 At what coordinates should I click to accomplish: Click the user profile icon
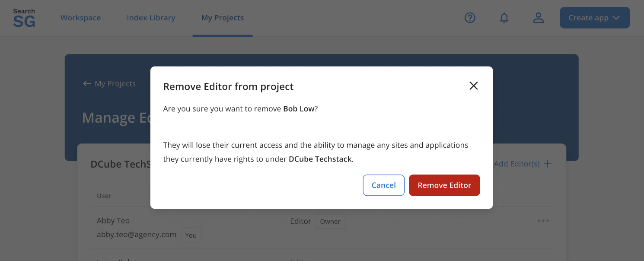[x=538, y=18]
